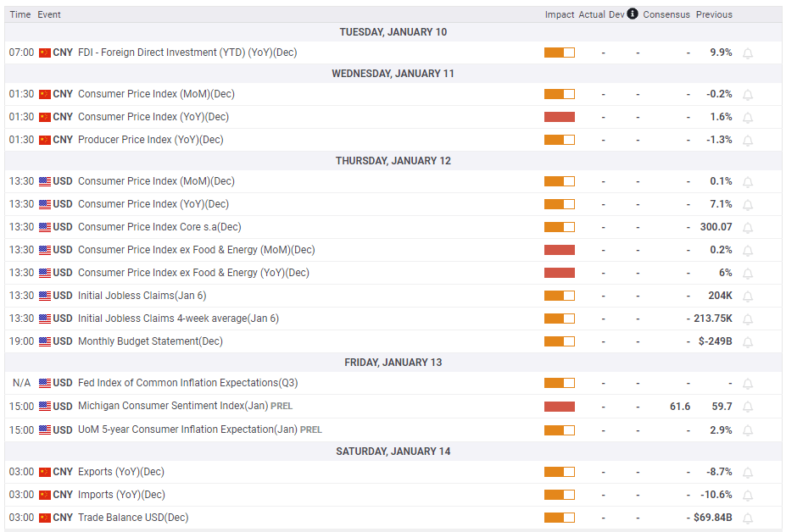Image resolution: width=786 pixels, height=532 pixels.
Task: Enable bell alert for Monthly Budget Statement
Action: pyautogui.click(x=747, y=342)
